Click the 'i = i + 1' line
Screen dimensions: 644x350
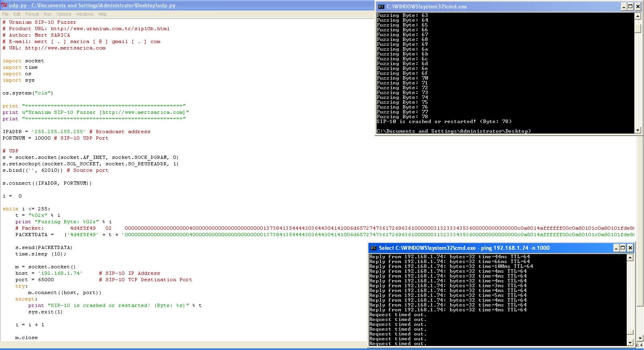30,325
